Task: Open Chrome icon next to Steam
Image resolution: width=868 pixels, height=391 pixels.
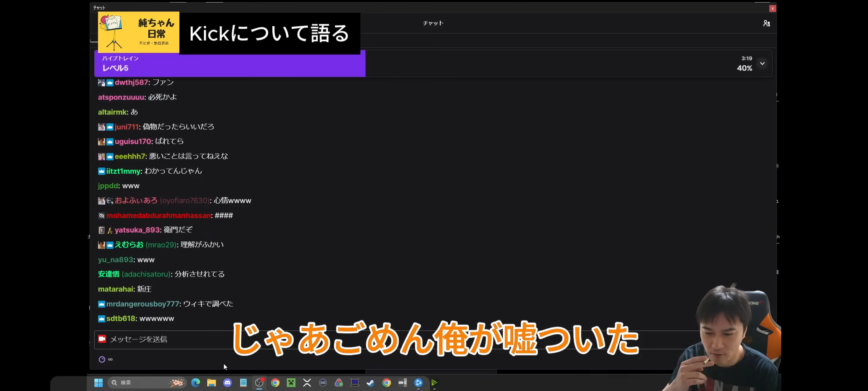Action: pos(387,383)
